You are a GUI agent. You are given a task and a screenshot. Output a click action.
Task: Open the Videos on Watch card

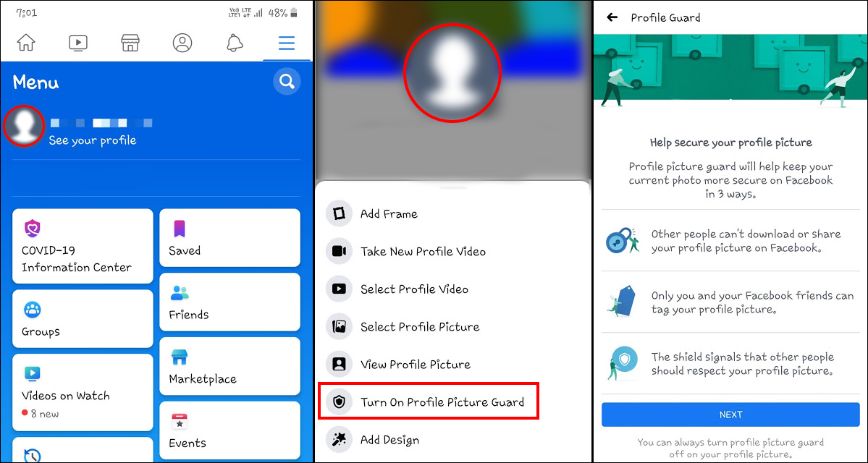tap(83, 392)
